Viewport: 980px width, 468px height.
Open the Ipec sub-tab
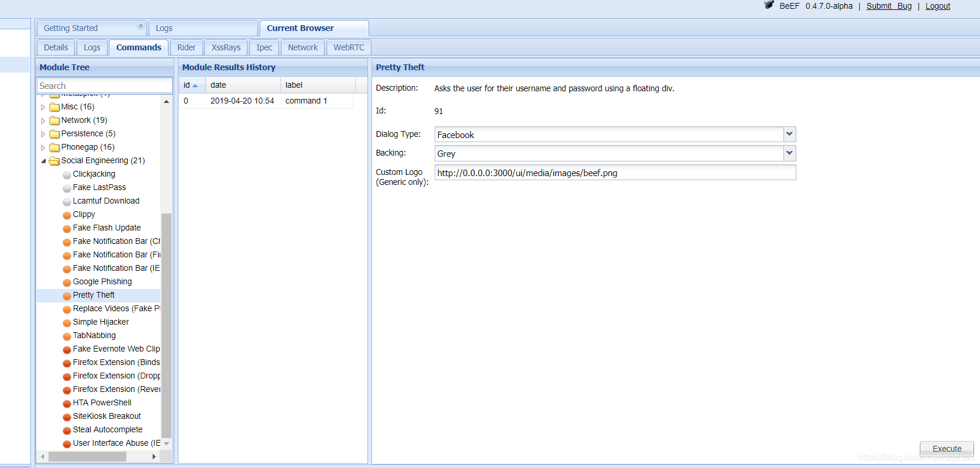coord(264,47)
